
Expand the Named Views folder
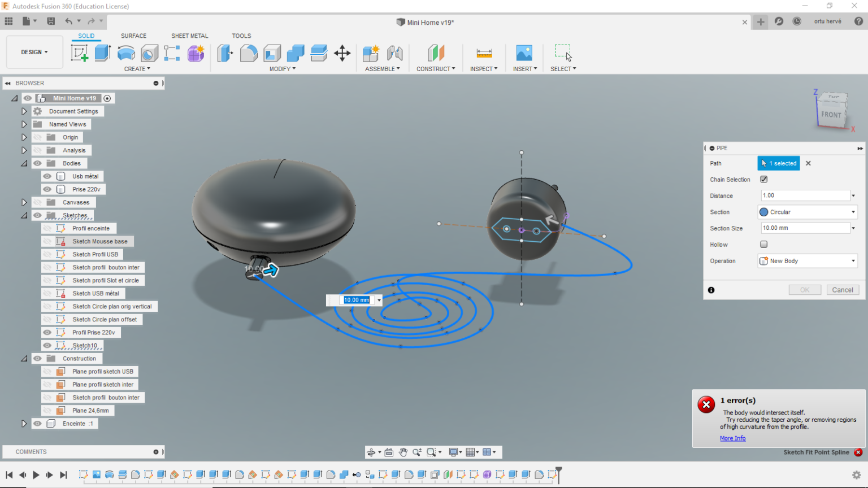[x=24, y=124]
